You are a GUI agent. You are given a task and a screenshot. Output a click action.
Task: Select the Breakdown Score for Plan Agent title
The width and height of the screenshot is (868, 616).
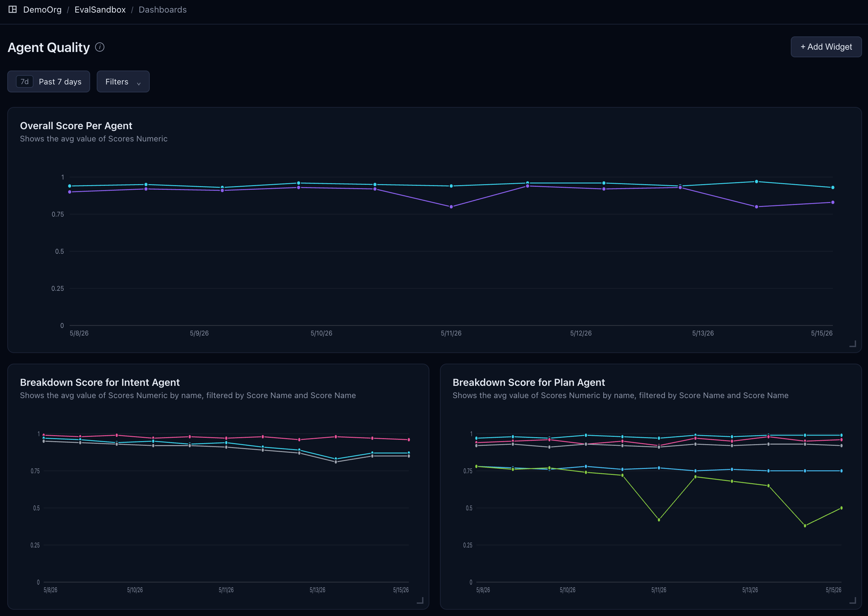(528, 382)
